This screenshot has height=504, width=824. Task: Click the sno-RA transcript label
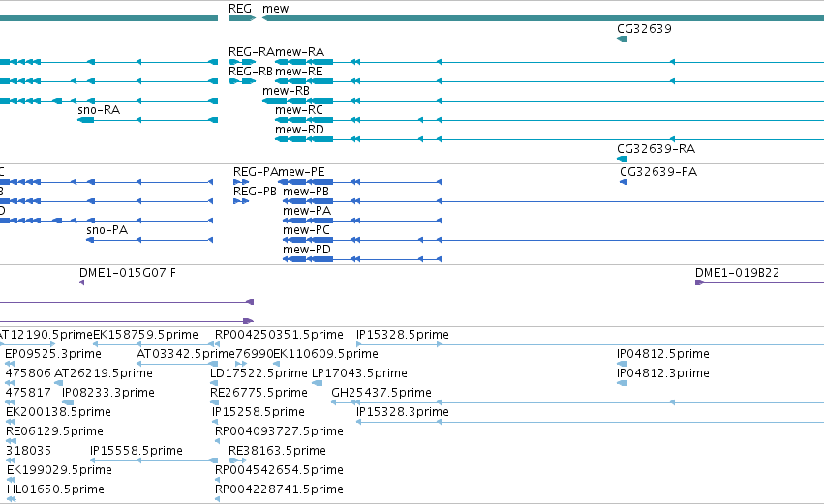(x=99, y=109)
